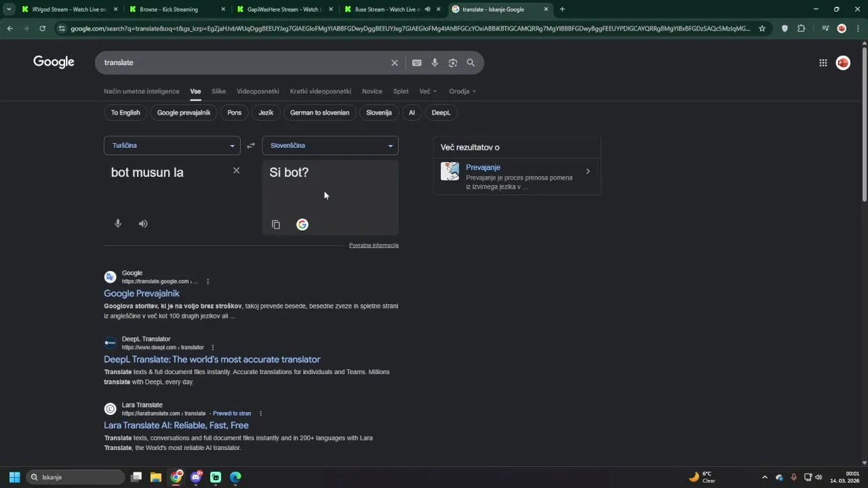Open Microsoft Edge from the taskbar
The image size is (868, 488).
[235, 477]
